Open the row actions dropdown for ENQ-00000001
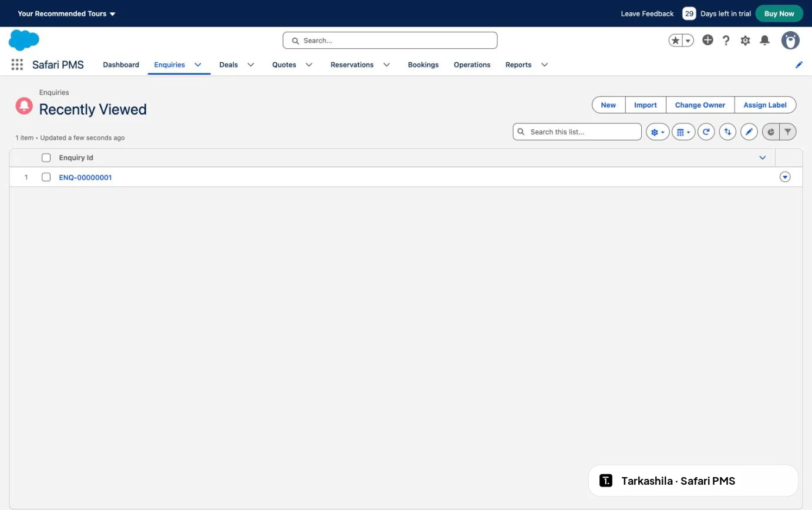This screenshot has height=510, width=812. point(785,177)
